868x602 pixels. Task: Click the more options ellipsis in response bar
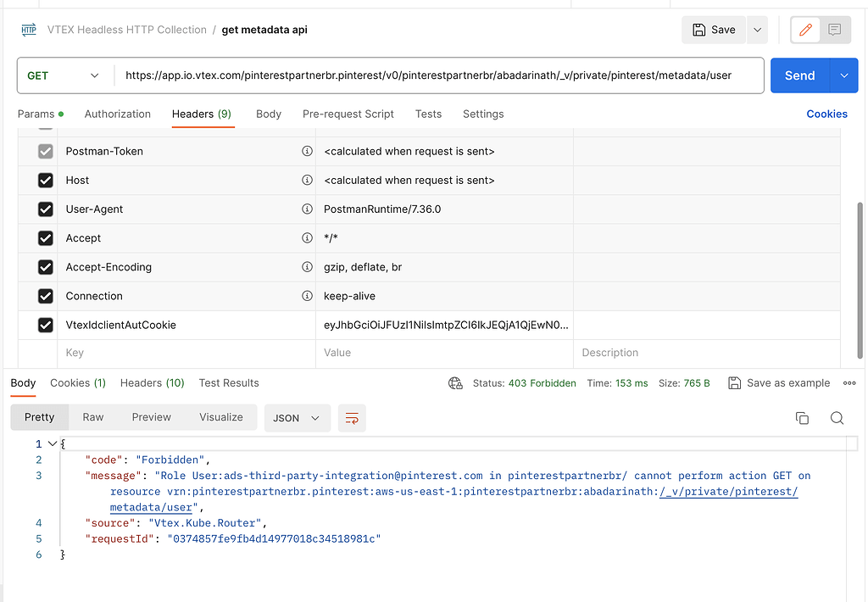pyautogui.click(x=849, y=383)
